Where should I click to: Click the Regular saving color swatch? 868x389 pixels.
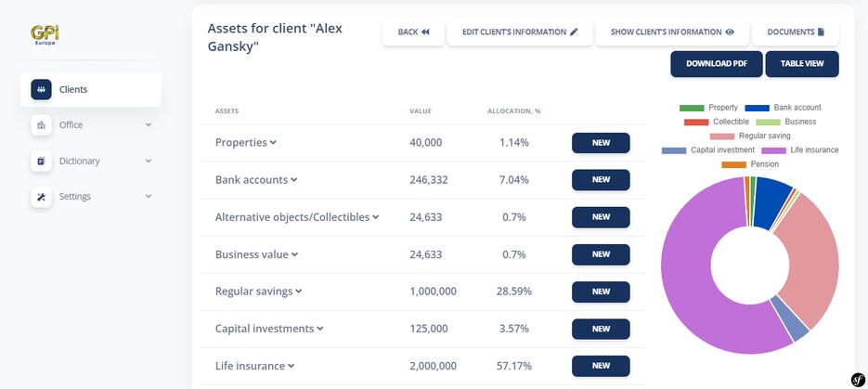click(x=721, y=136)
